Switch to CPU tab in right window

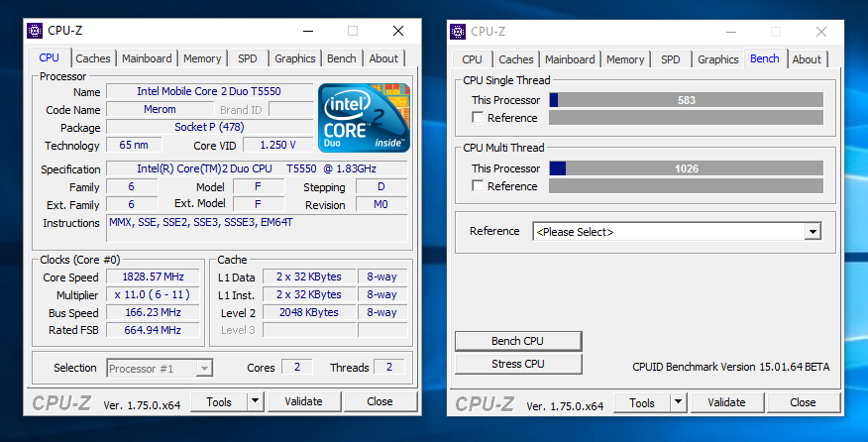(472, 59)
